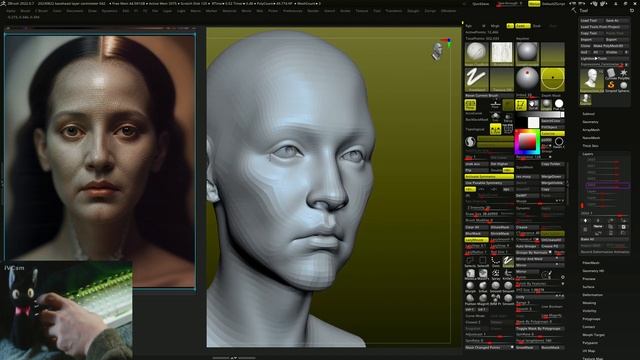
Task: Open the material sphere with red dot
Action: click(x=527, y=78)
